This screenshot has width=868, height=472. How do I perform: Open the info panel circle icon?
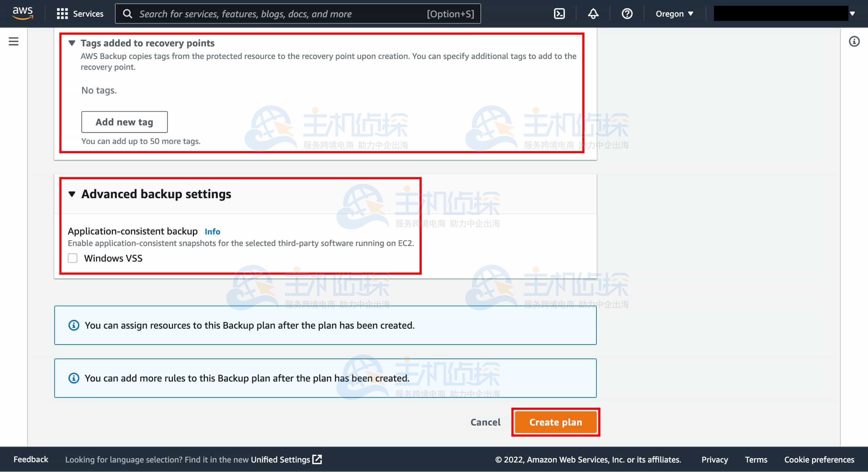(854, 42)
